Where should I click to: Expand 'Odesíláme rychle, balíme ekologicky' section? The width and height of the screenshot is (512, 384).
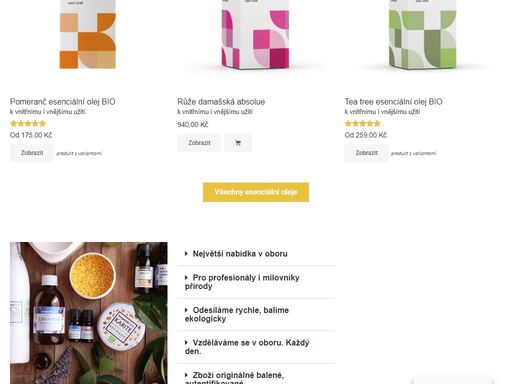tap(256, 314)
